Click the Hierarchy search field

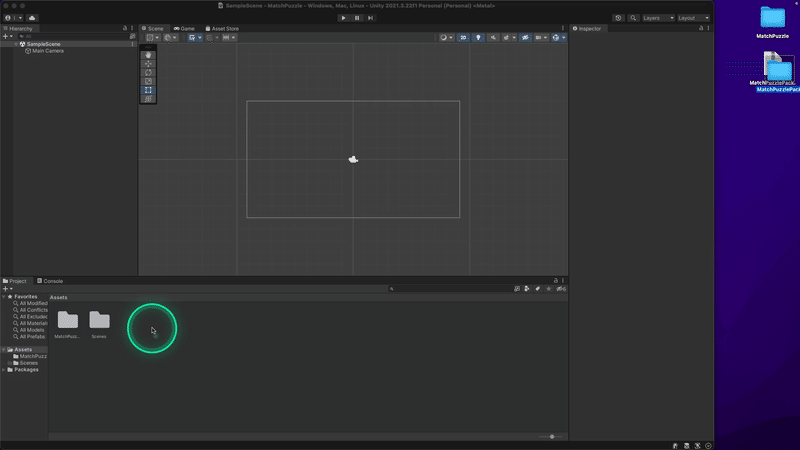click(72, 36)
